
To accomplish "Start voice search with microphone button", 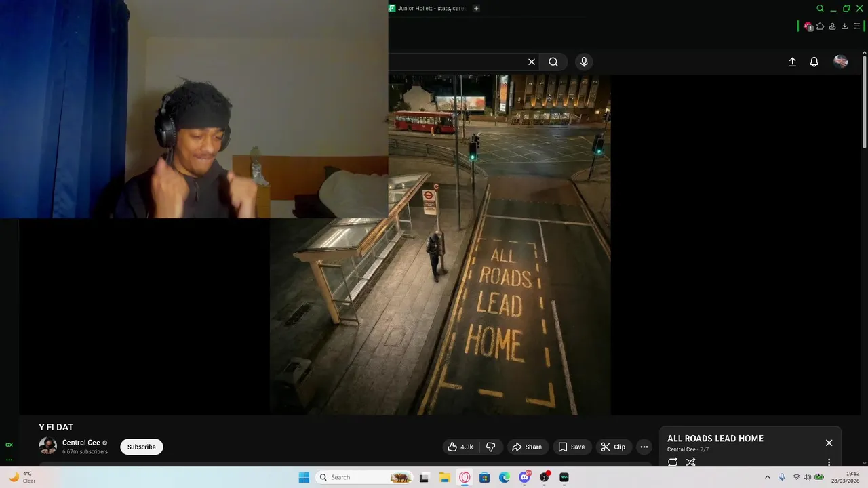I will [x=584, y=62].
